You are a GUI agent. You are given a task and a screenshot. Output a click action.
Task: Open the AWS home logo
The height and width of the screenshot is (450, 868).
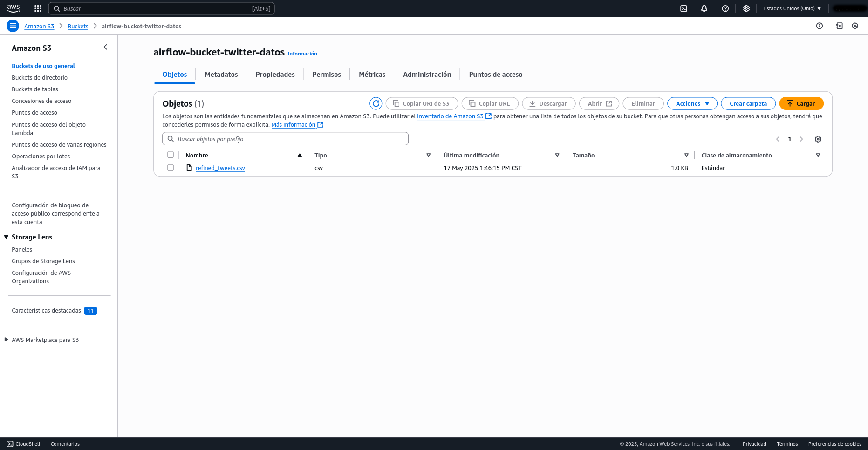click(14, 8)
